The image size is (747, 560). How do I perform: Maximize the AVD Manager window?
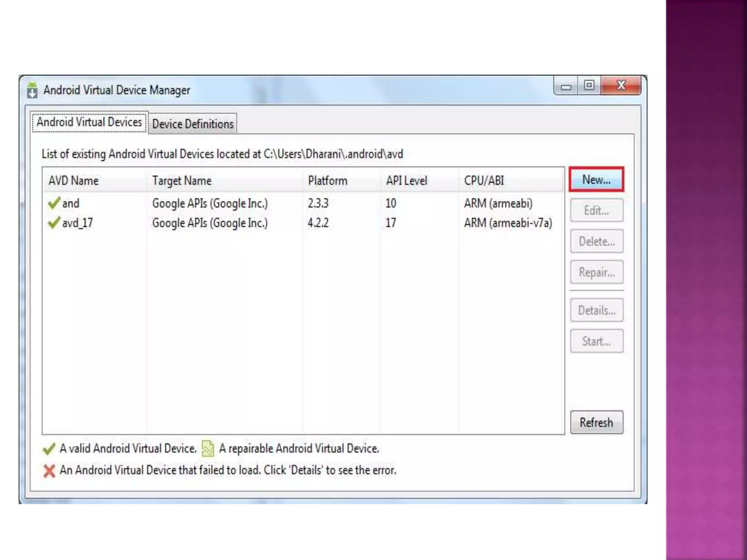coord(589,86)
